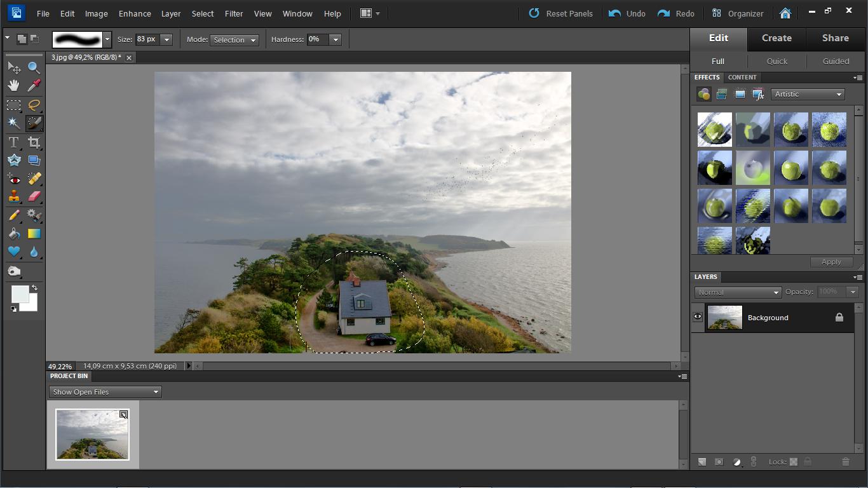The height and width of the screenshot is (488, 868).
Task: Select the Gradient tool
Action: pyautogui.click(x=34, y=234)
